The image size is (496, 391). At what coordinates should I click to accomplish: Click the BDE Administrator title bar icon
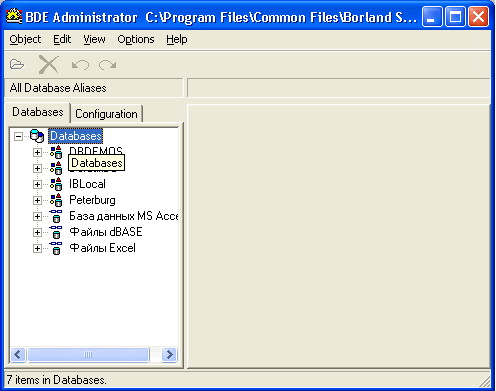coord(14,17)
